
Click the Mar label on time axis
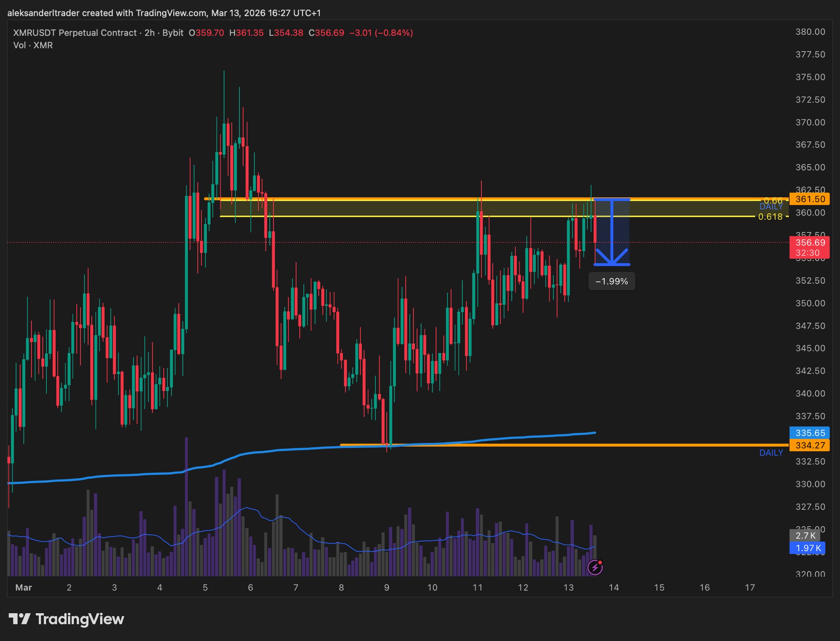(23, 588)
